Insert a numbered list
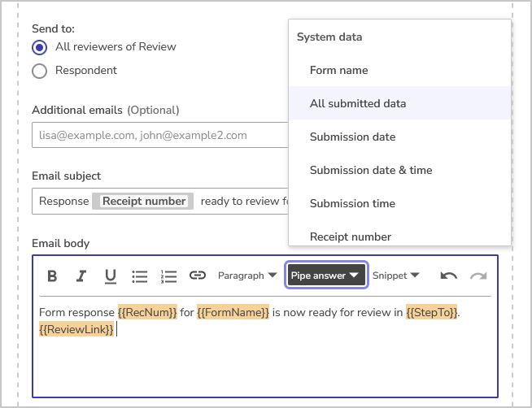The image size is (532, 408). (168, 276)
